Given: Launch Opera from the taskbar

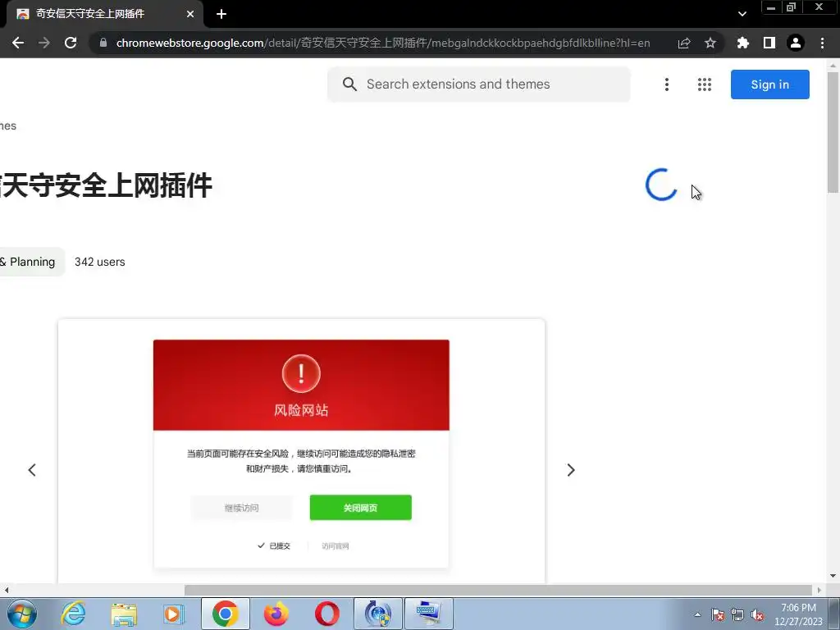Looking at the screenshot, I should click(x=326, y=614).
